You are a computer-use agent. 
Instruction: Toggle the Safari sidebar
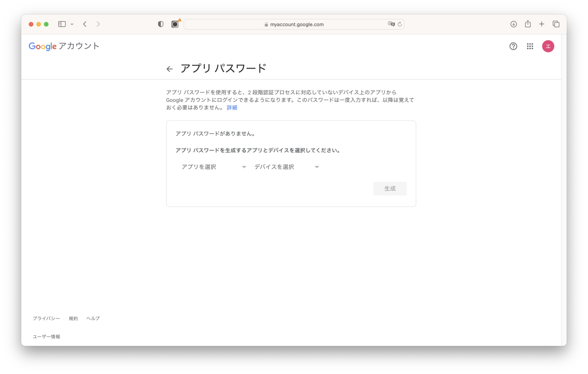(x=62, y=24)
